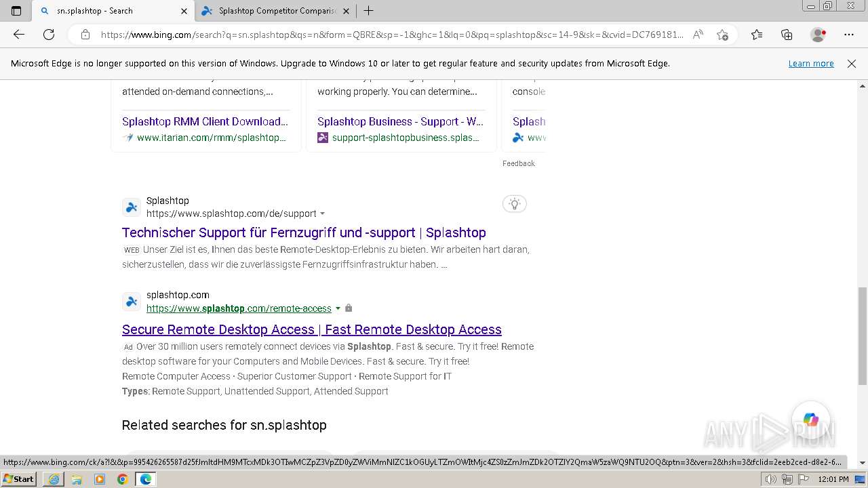Viewport: 868px width, 488px height.
Task: Open Chrome from taskbar
Action: click(x=123, y=479)
